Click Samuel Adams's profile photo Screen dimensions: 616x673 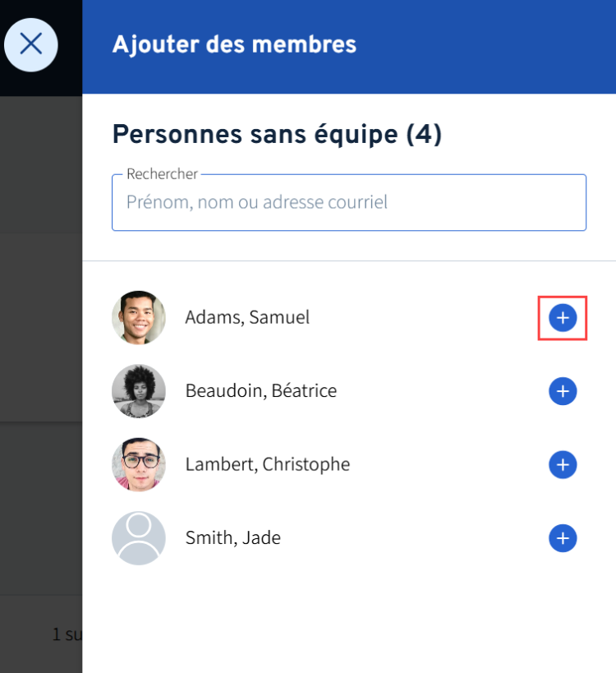point(139,318)
